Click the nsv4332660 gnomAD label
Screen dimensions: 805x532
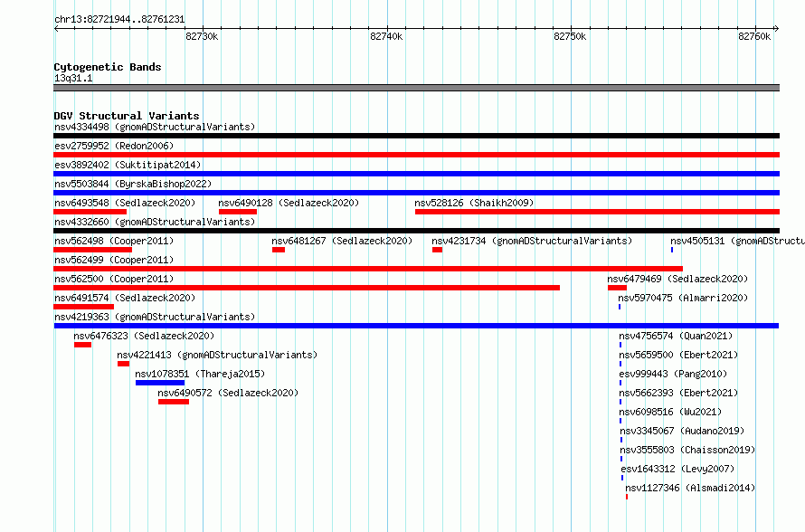point(155,222)
